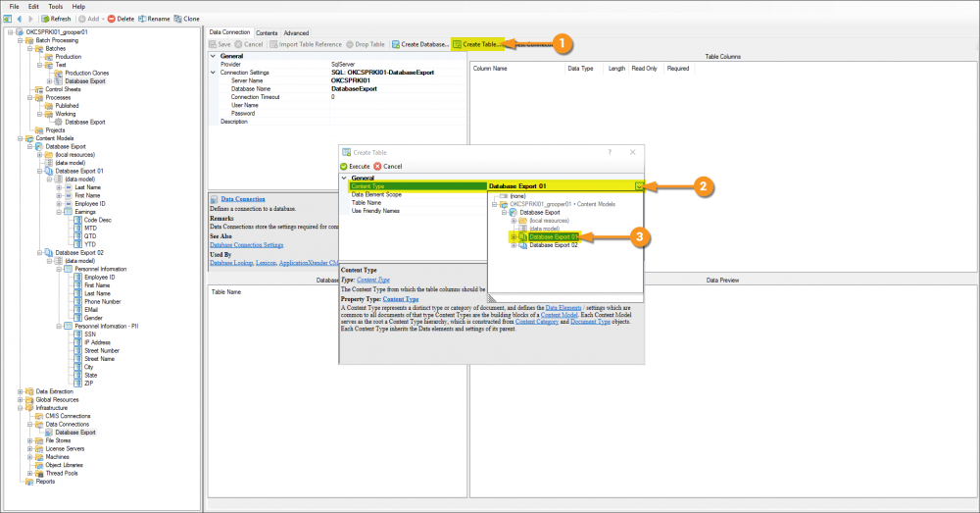The image size is (980, 513).
Task: Click the green Execute icon in Create Table dialog
Action: tap(344, 167)
